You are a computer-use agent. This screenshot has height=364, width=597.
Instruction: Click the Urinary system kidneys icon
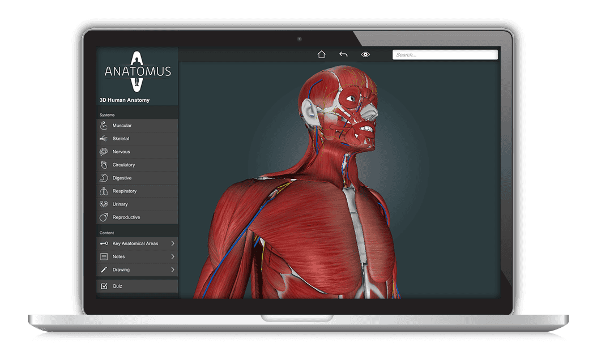[x=104, y=204]
